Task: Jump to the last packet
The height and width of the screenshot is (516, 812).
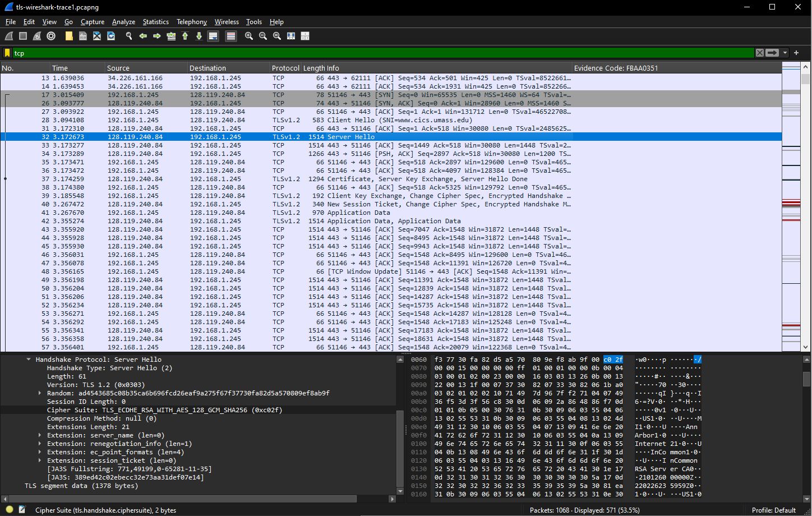Action: tap(199, 36)
